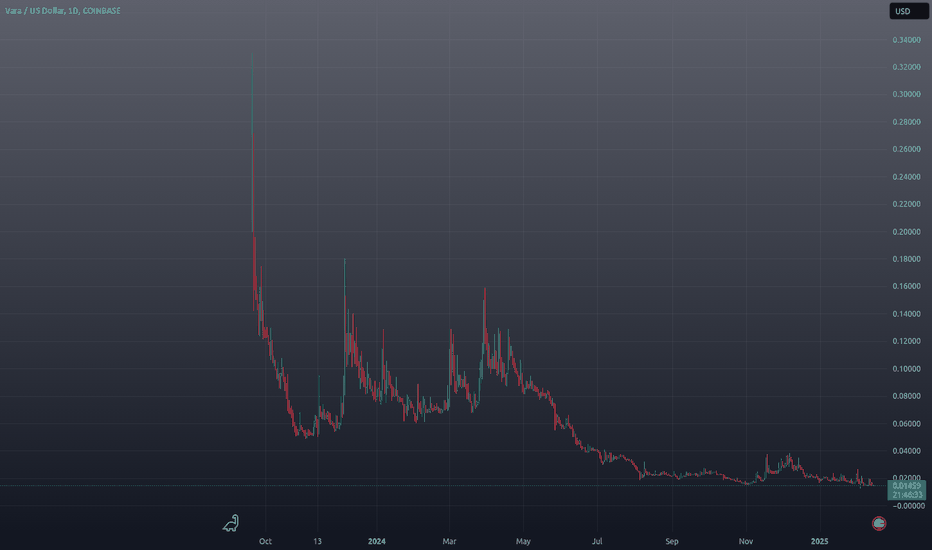This screenshot has height=550, width=932.
Task: Click the 0.32000 price axis label
Action: pos(906,67)
